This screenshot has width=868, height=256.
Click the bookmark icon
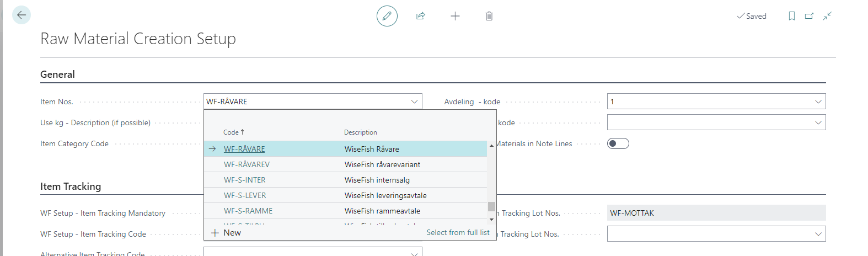click(x=791, y=16)
